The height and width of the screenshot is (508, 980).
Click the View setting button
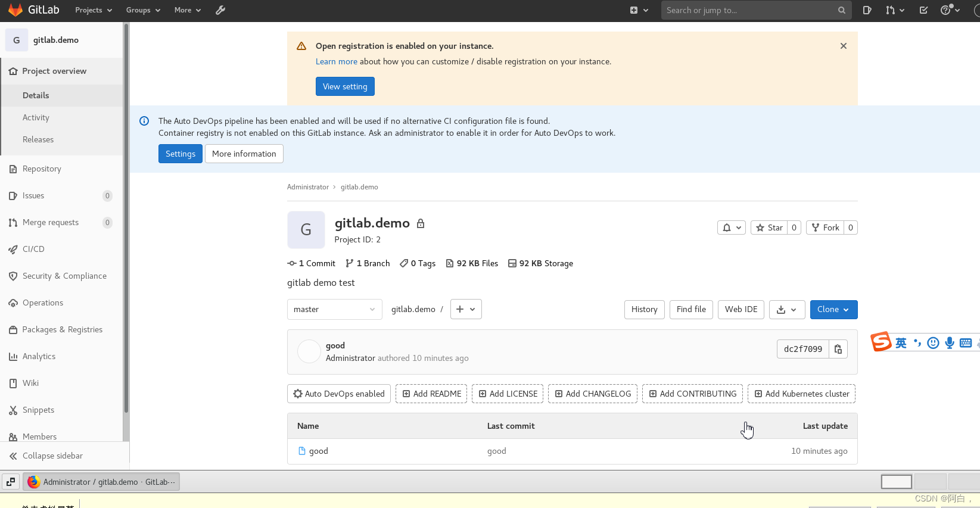click(x=345, y=86)
